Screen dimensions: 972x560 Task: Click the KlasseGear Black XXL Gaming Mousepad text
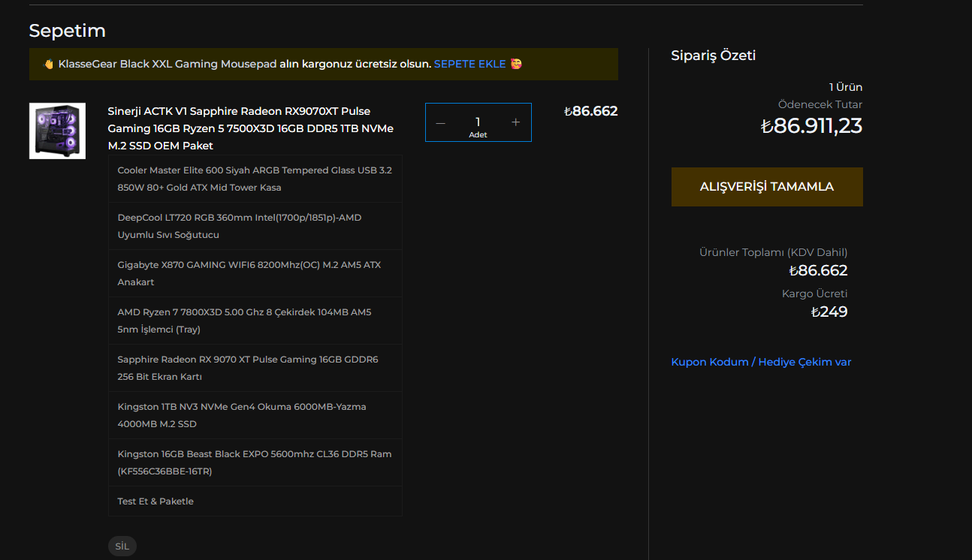coord(168,64)
